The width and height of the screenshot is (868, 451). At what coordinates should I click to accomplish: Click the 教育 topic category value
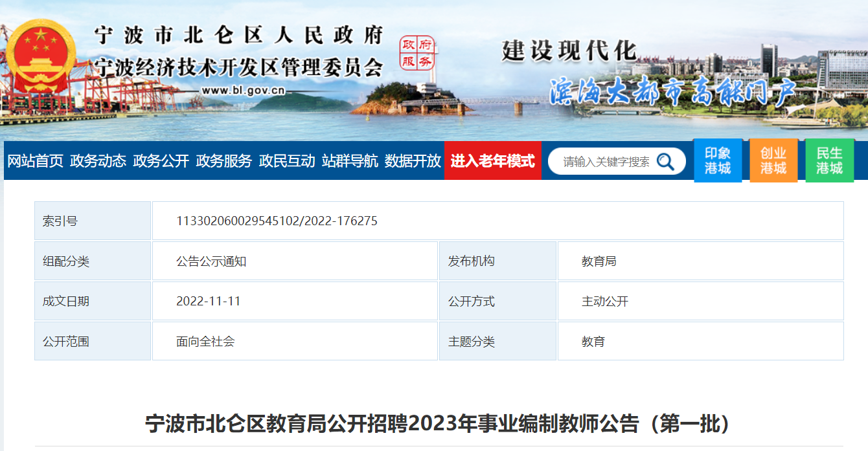(x=593, y=342)
